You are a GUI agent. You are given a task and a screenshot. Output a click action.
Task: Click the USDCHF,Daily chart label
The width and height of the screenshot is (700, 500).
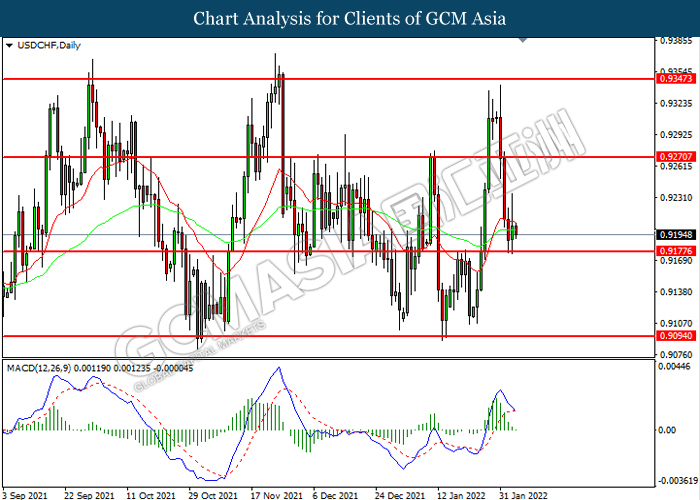tap(49, 45)
